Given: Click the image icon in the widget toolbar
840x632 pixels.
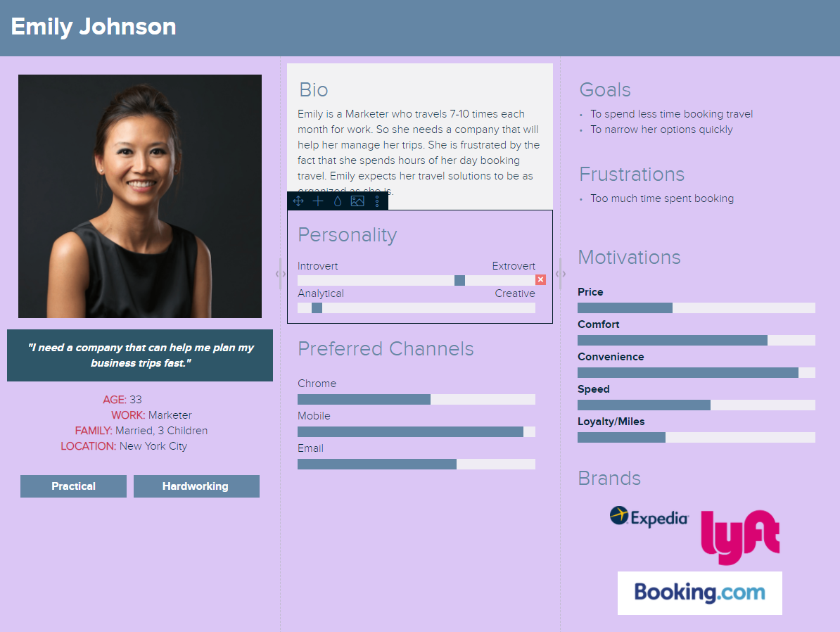Looking at the screenshot, I should 357,201.
